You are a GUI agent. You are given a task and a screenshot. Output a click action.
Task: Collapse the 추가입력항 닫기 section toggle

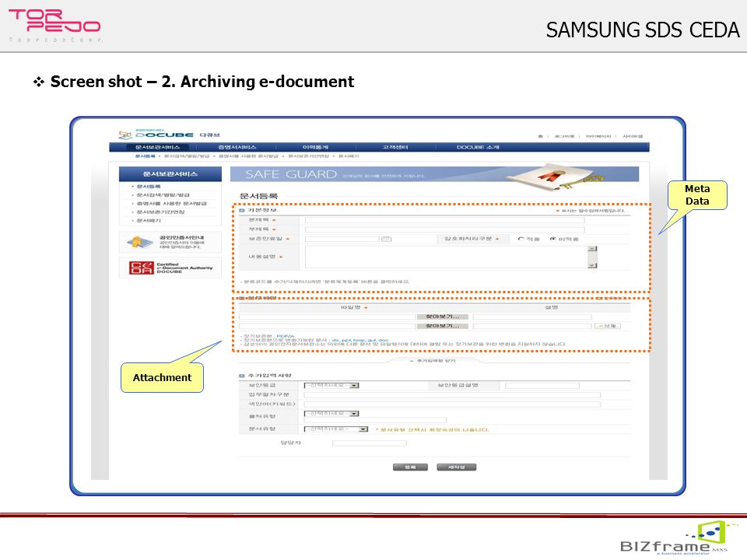click(433, 361)
